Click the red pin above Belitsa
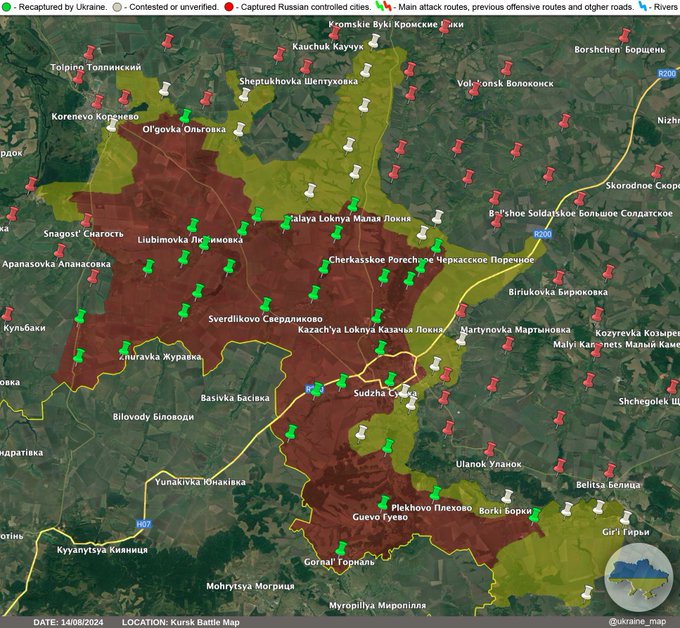The height and width of the screenshot is (628, 680). [x=610, y=471]
